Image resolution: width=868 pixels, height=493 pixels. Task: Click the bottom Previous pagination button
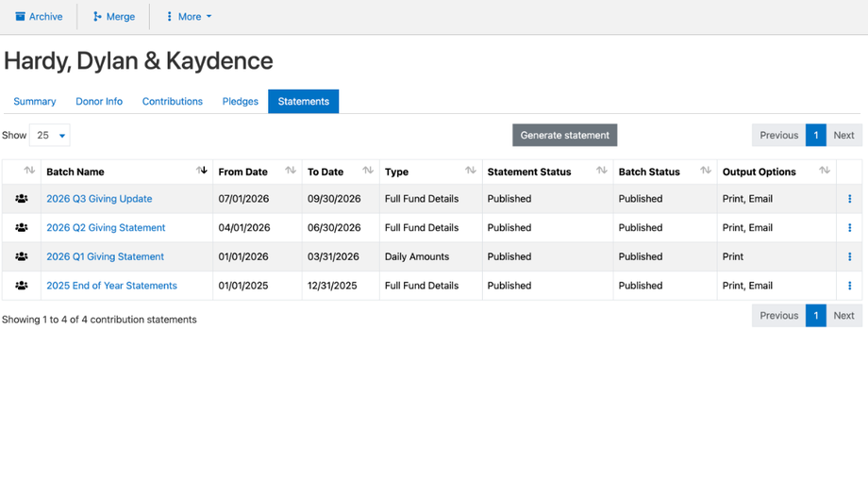click(x=778, y=316)
